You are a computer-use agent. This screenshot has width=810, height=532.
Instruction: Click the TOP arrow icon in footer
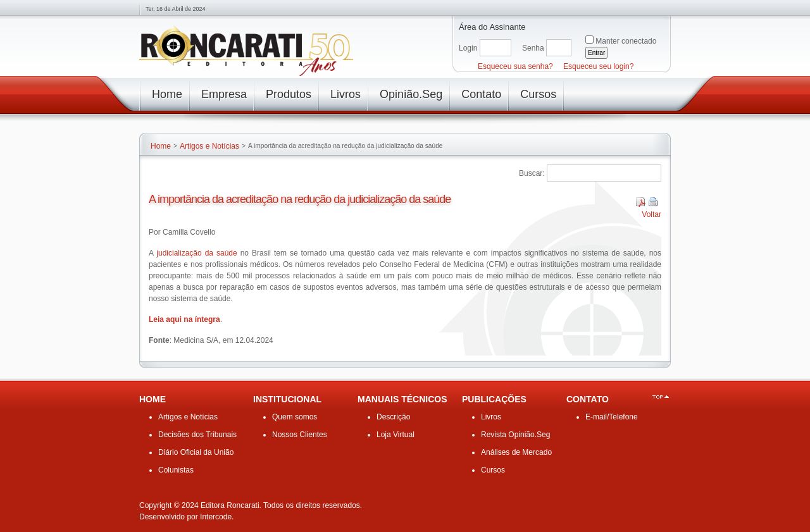point(661,397)
